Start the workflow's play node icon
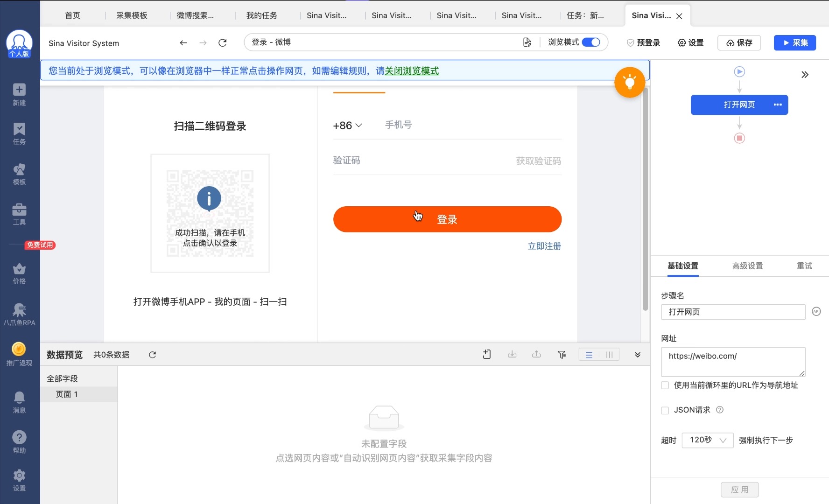 [739, 72]
